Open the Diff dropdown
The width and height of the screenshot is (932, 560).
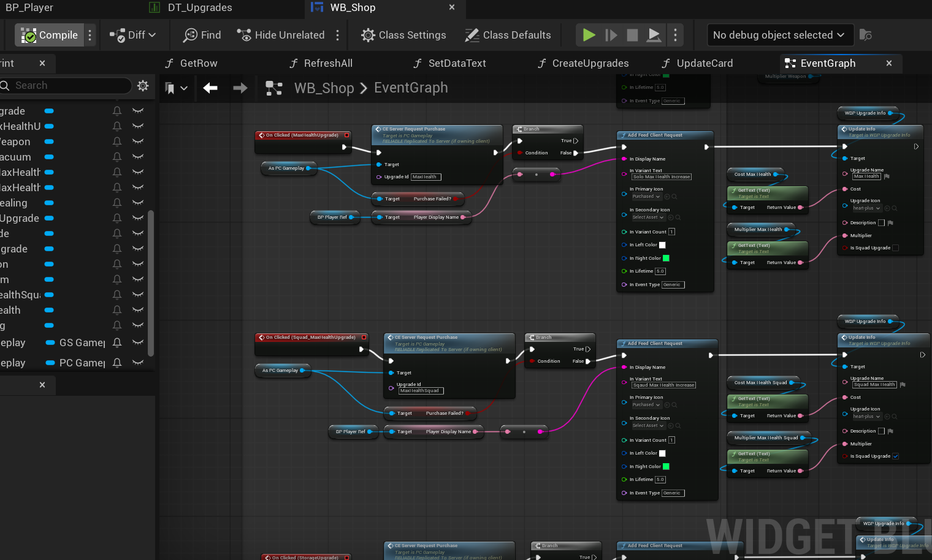click(133, 35)
